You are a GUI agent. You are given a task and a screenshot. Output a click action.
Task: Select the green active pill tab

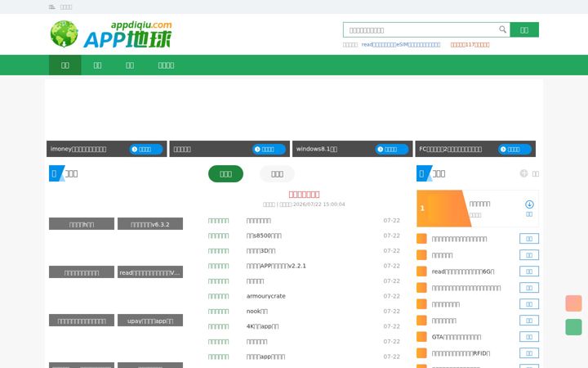pyautogui.click(x=225, y=174)
